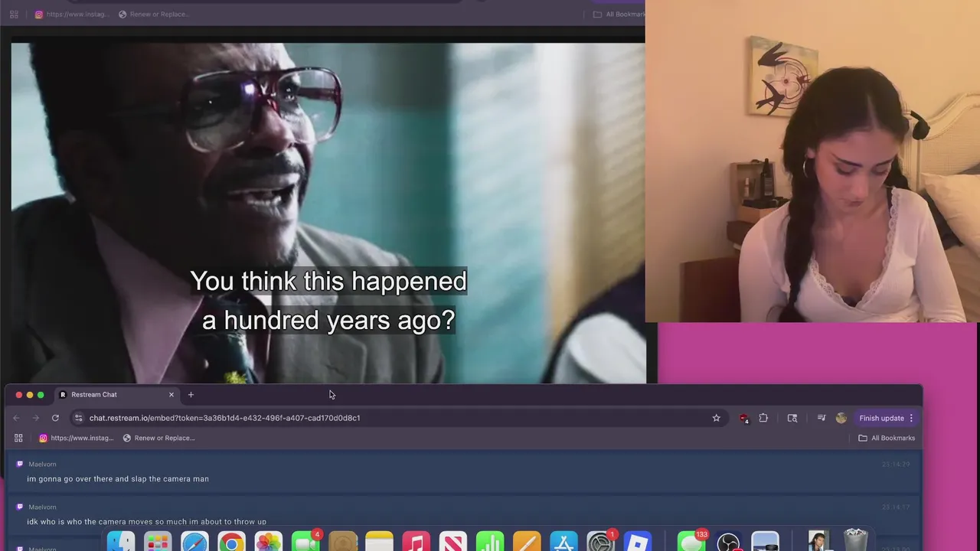Click the webcam feed overlay
This screenshot has width=980, height=551.
click(812, 161)
